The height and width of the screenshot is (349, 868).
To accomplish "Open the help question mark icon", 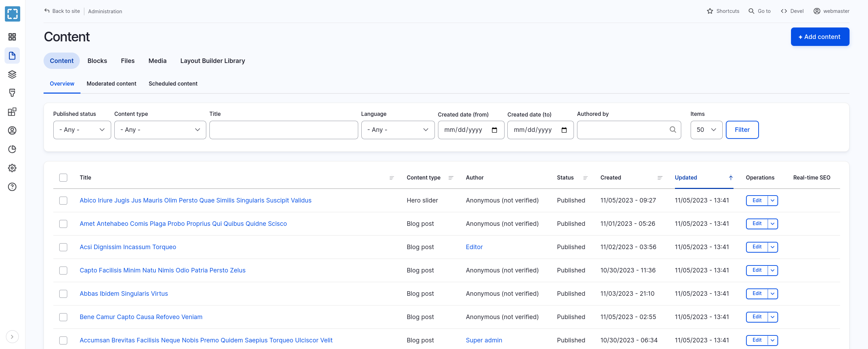I will click(12, 187).
